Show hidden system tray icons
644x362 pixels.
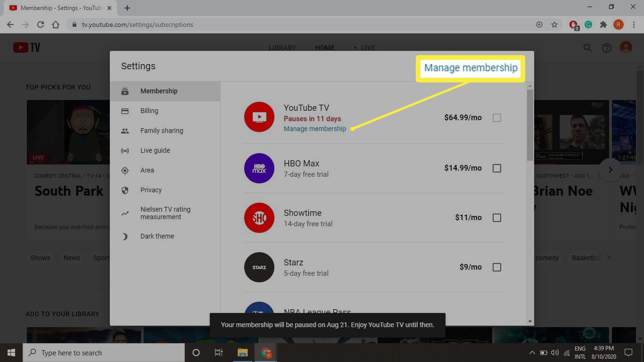532,353
